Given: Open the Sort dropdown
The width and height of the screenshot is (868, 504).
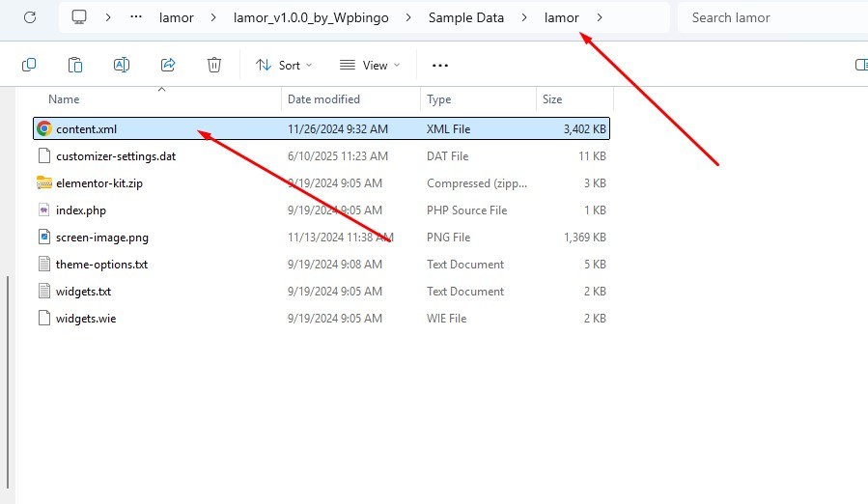Looking at the screenshot, I should click(x=284, y=66).
